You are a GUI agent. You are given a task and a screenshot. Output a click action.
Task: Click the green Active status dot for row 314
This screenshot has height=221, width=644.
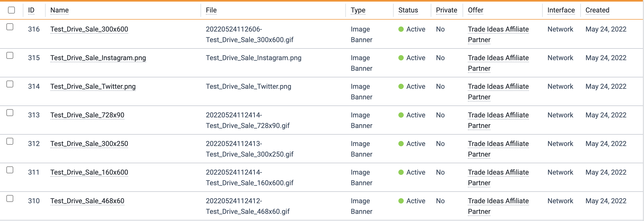tap(401, 86)
